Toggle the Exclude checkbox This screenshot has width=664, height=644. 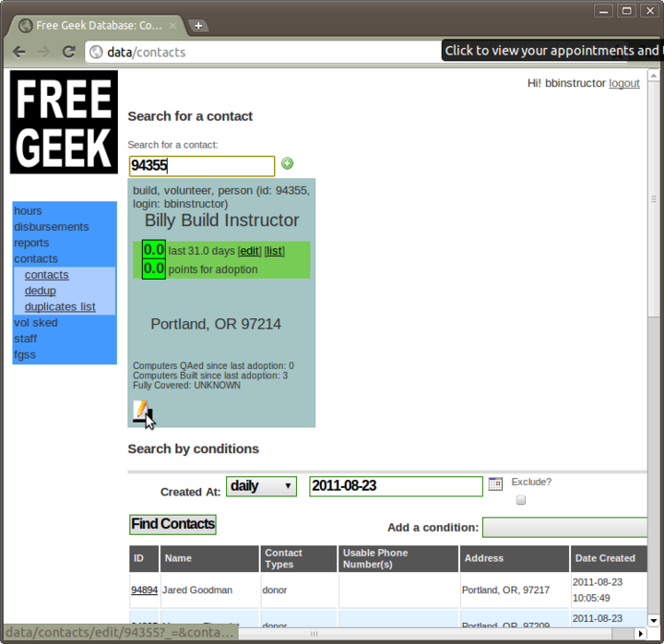(x=521, y=500)
